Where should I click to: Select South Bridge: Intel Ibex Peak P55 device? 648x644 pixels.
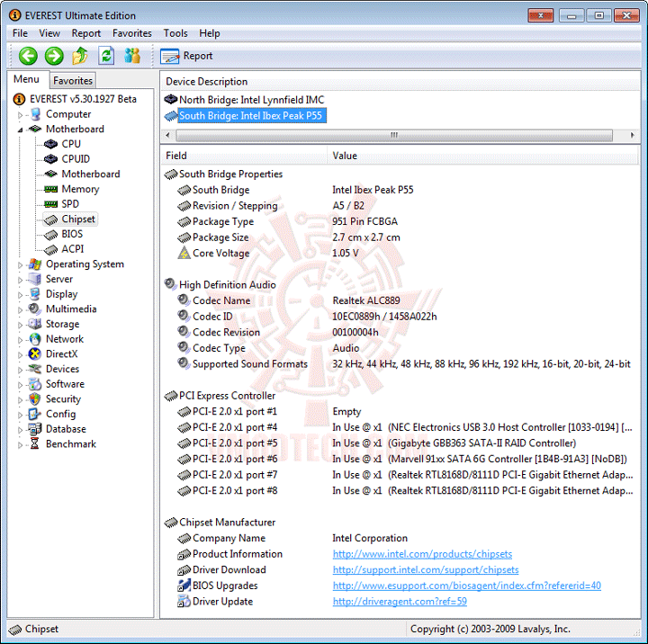pyautogui.click(x=252, y=116)
